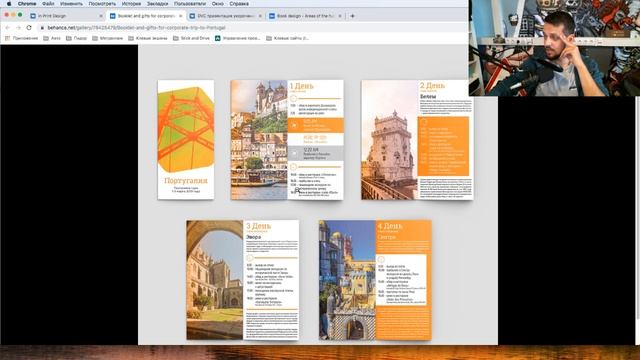Open the Методички bookmark folder
The width and height of the screenshot is (640, 360).
107,38
